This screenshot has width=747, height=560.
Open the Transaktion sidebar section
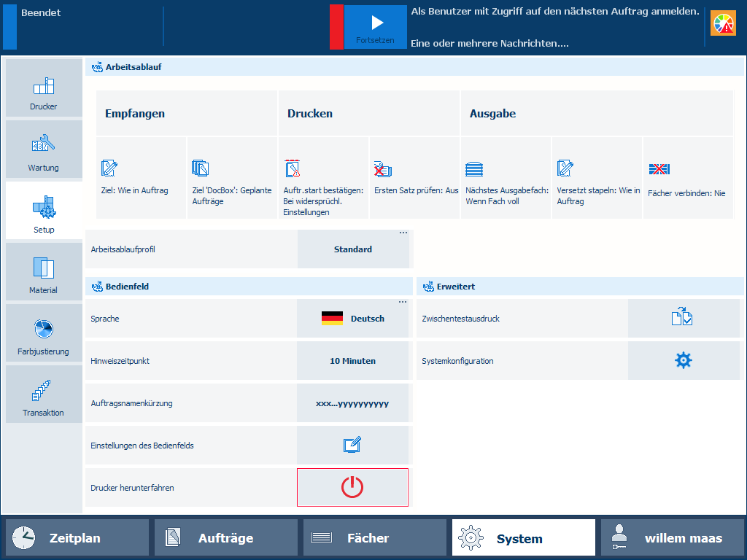coord(44,394)
